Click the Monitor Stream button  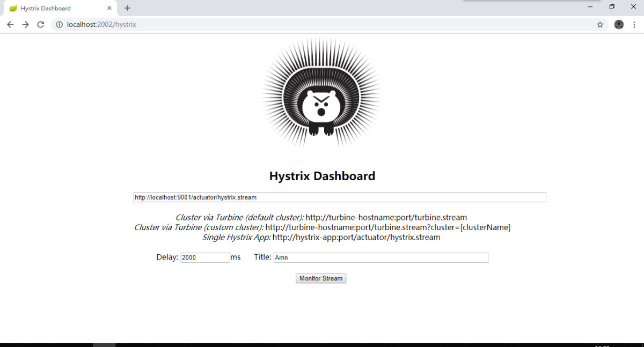(x=321, y=278)
